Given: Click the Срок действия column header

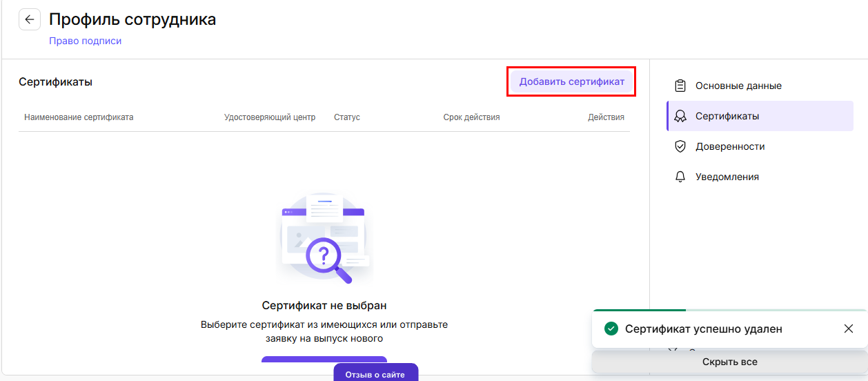Looking at the screenshot, I should pos(471,117).
